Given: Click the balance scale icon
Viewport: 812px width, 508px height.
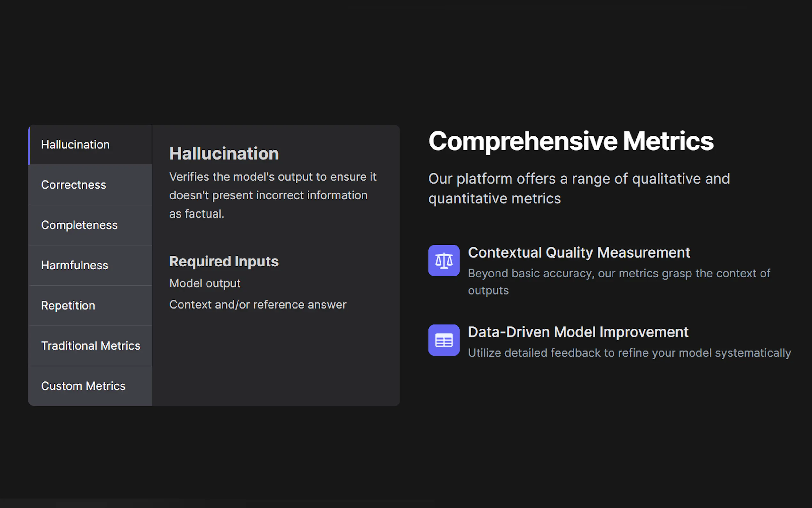Looking at the screenshot, I should (x=444, y=261).
